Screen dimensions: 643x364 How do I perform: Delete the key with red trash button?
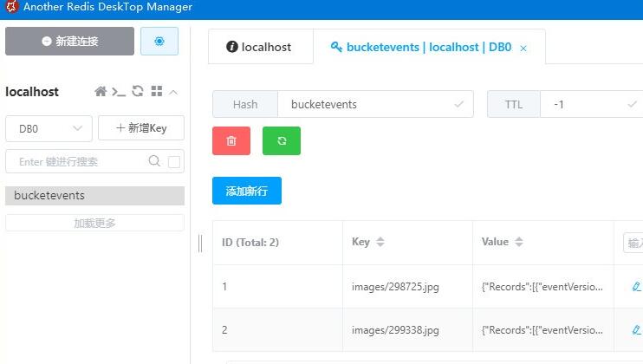(231, 141)
